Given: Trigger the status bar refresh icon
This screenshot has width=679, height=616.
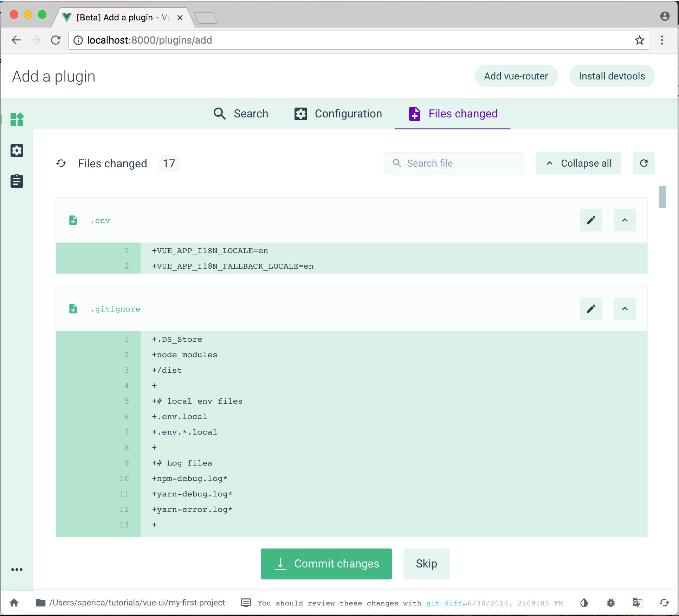Looking at the screenshot, I should coord(664,603).
